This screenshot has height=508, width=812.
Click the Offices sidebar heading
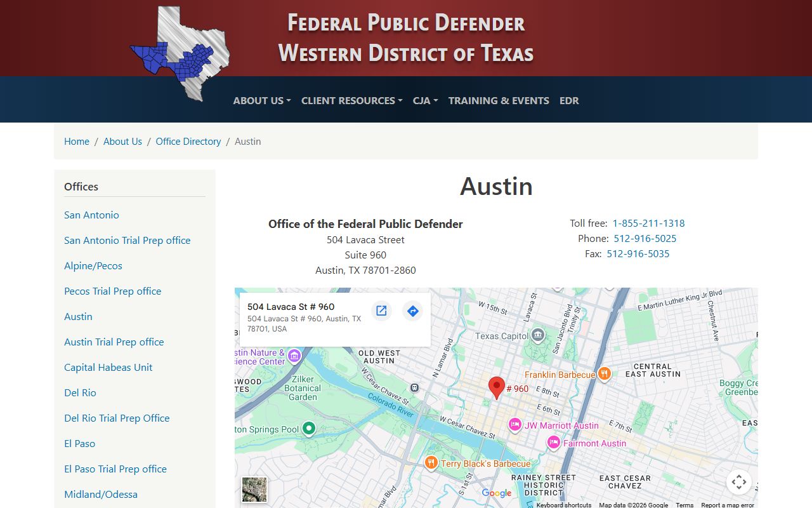pos(81,187)
